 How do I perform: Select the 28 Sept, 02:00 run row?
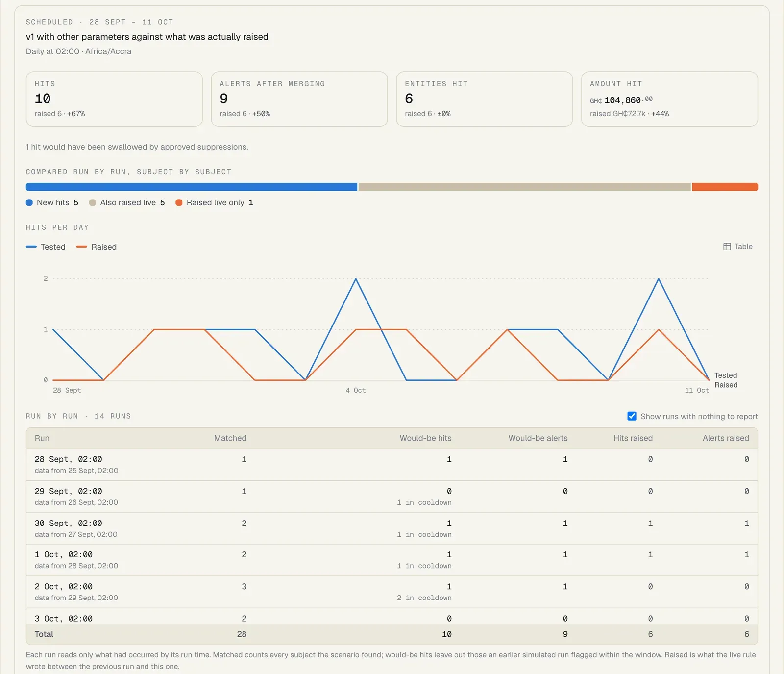(x=392, y=465)
